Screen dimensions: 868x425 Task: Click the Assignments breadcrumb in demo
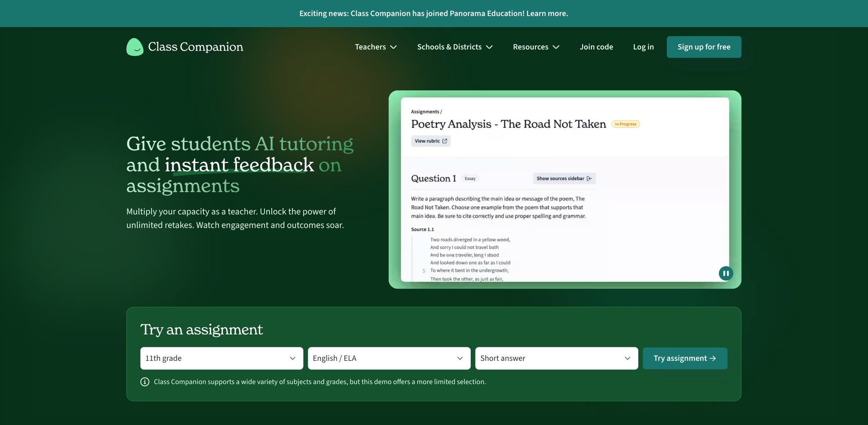pyautogui.click(x=425, y=112)
